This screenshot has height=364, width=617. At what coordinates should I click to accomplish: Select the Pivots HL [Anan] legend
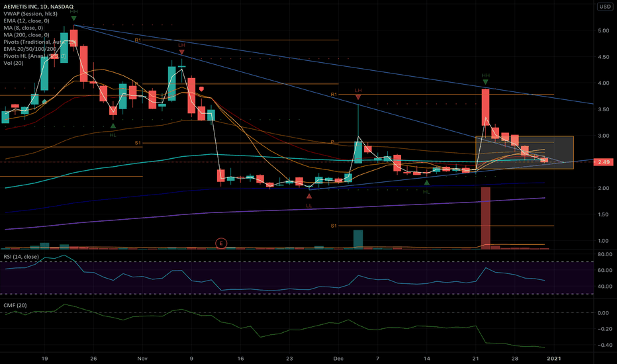pyautogui.click(x=34, y=56)
